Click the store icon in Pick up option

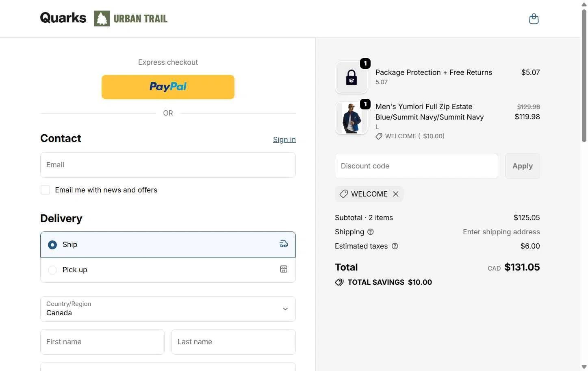(x=284, y=269)
